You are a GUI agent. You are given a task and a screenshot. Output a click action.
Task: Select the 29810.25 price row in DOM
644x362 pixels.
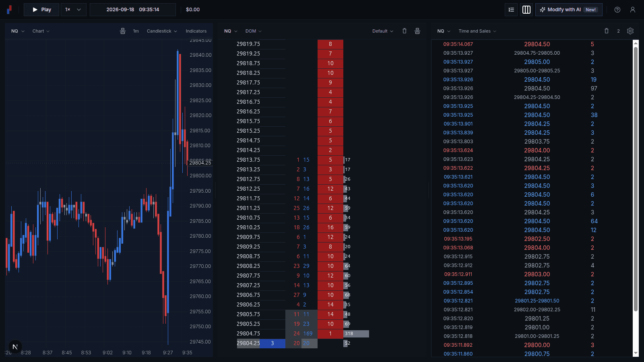pos(248,227)
